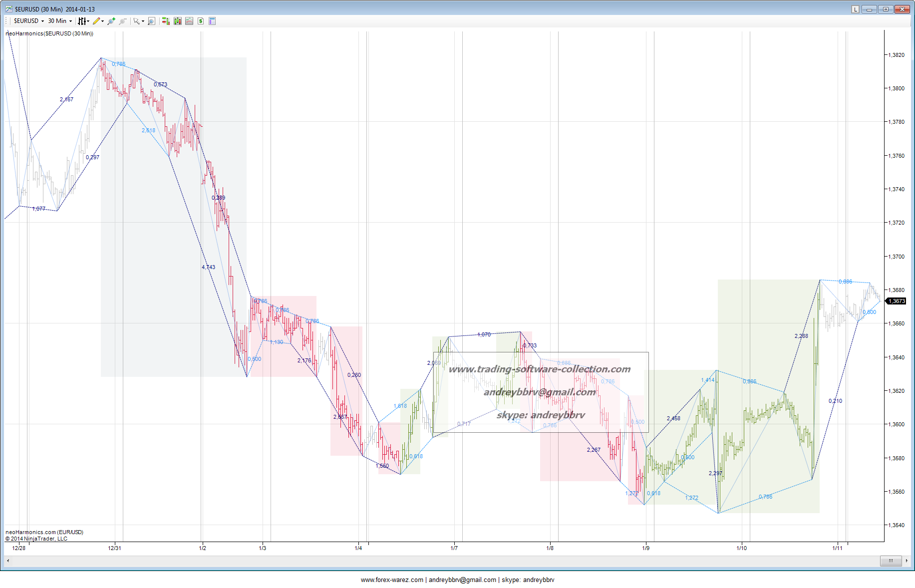
Task: Toggle the Data Box icon
Action: [x=212, y=21]
